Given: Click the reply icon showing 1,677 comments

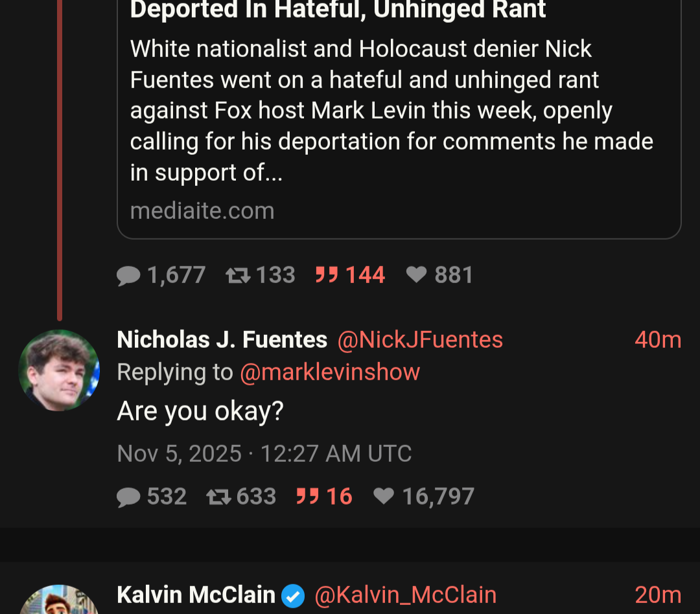Looking at the screenshot, I should pyautogui.click(x=128, y=276).
